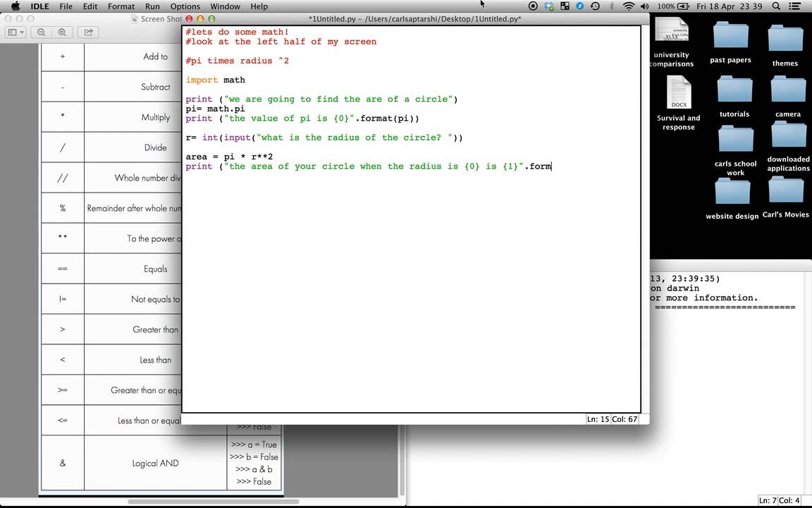Open the Dropbox menu bar icon
The width and height of the screenshot is (812, 508).
coord(549,6)
